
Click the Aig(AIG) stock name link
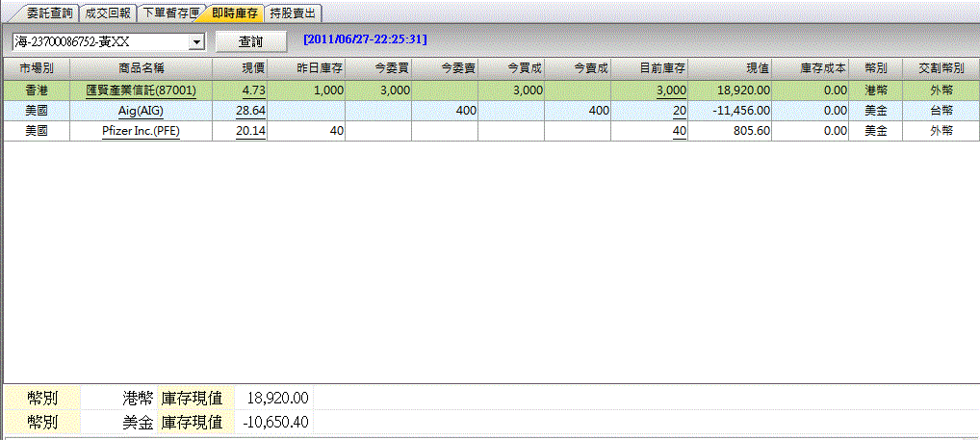point(141,111)
